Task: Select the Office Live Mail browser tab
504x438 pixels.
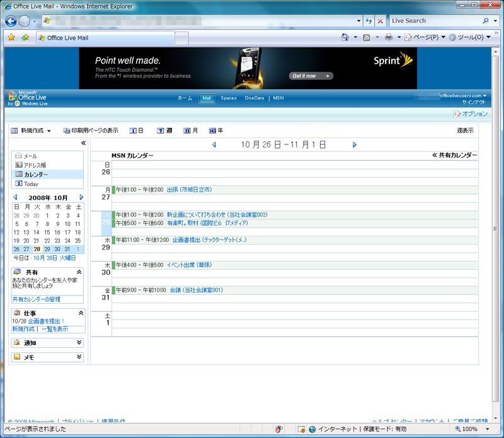Action: (x=105, y=38)
